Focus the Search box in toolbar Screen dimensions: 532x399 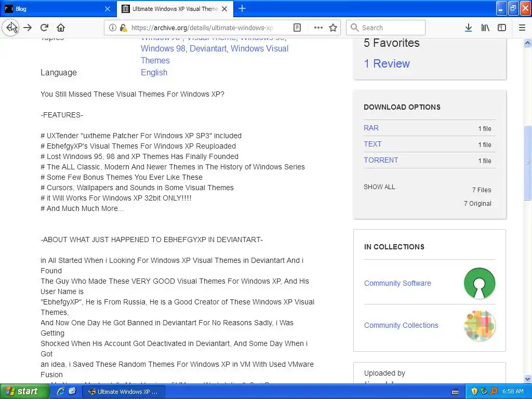click(386, 28)
